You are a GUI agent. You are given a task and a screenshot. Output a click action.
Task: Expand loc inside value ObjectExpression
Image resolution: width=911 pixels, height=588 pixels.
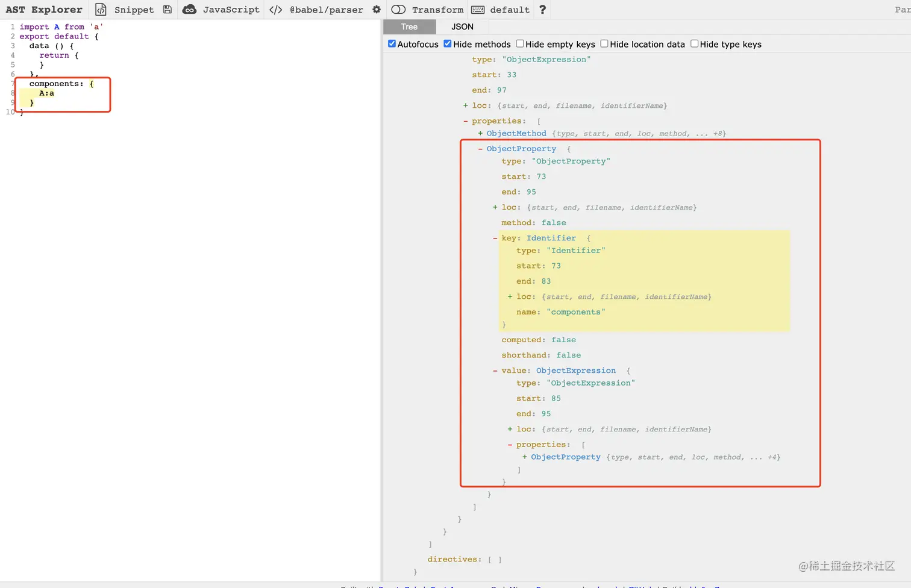point(510,429)
